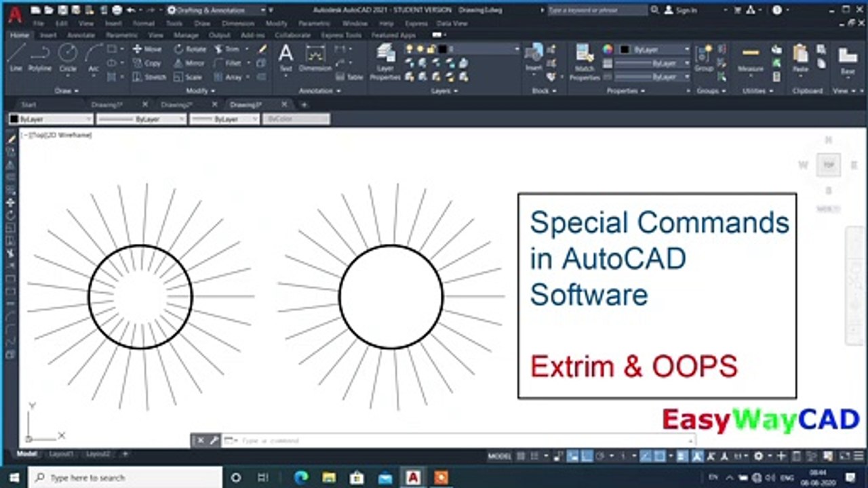Select the Line tool
The image size is (868, 488).
tap(16, 58)
